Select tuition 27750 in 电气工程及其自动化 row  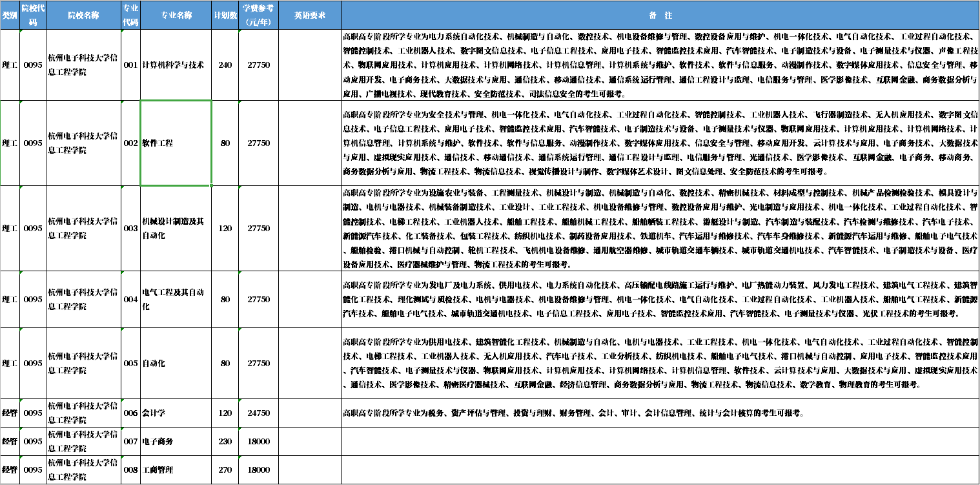tap(258, 300)
